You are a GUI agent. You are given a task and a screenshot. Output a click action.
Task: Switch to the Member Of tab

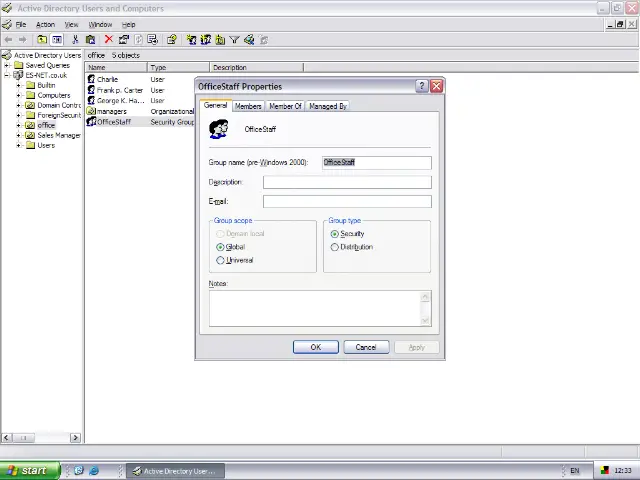[x=285, y=106]
